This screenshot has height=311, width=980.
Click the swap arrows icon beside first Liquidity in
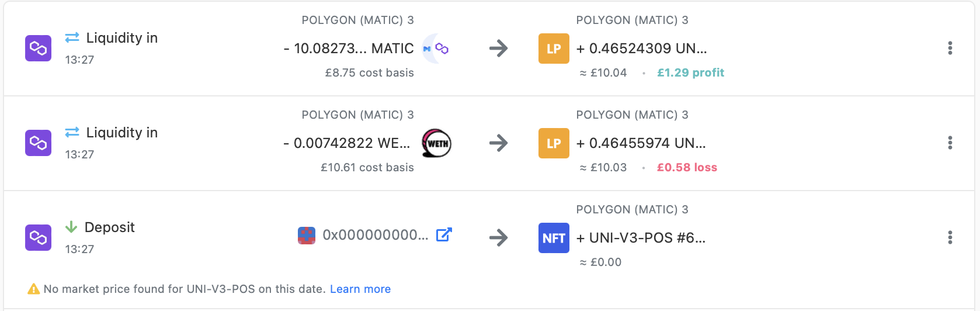click(72, 37)
